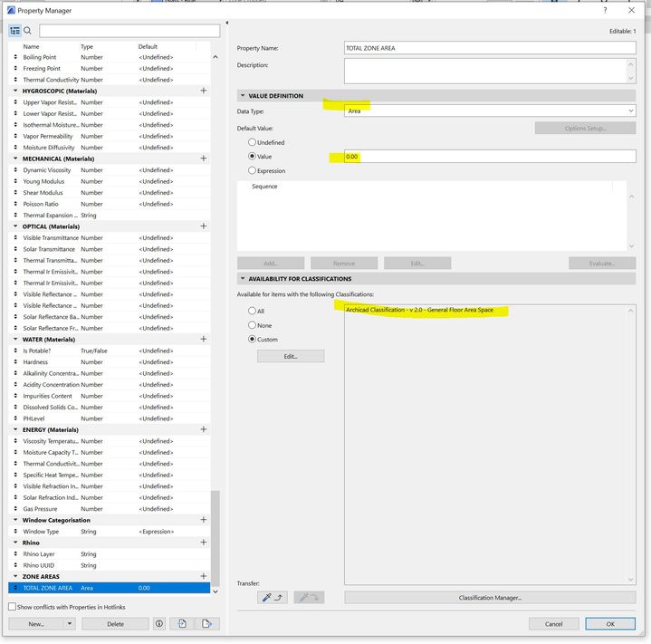The height and width of the screenshot is (644, 651).
Task: Add property to Window Categorisation group
Action: [x=204, y=519]
